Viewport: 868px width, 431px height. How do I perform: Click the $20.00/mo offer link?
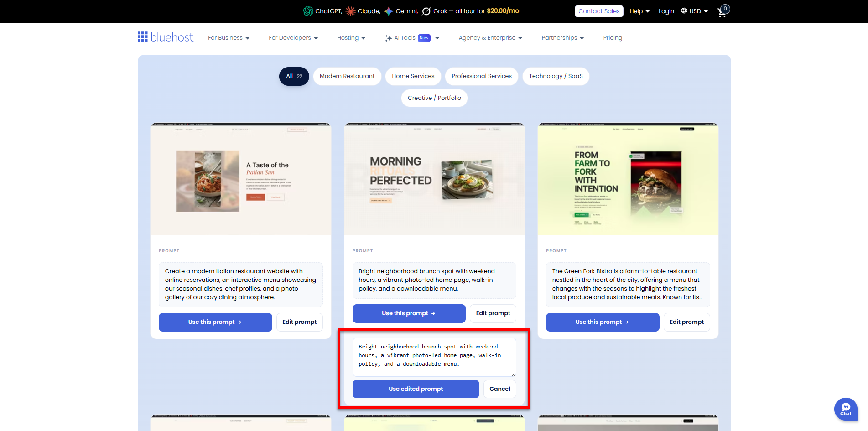tap(503, 11)
